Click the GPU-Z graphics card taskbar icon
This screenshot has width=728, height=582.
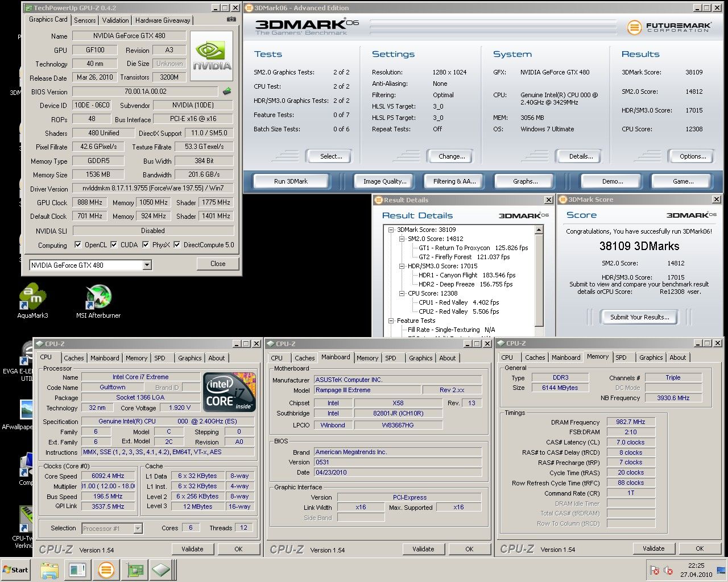(135, 569)
